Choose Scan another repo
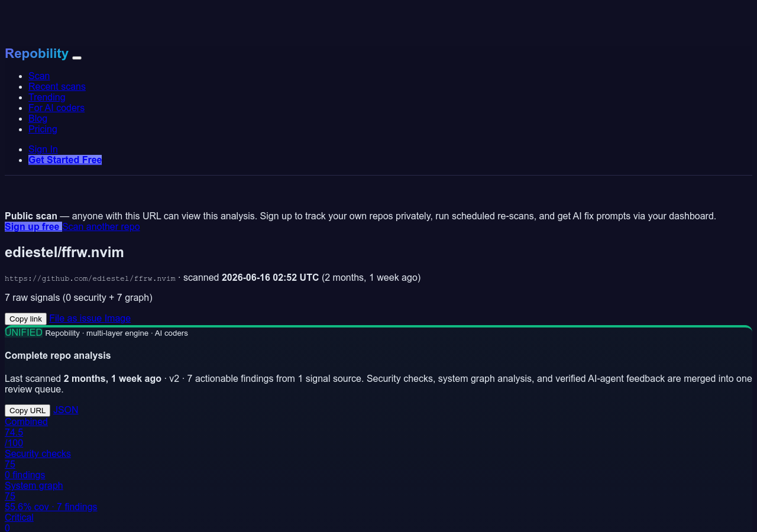Viewport: 757px width, 532px height. click(101, 226)
